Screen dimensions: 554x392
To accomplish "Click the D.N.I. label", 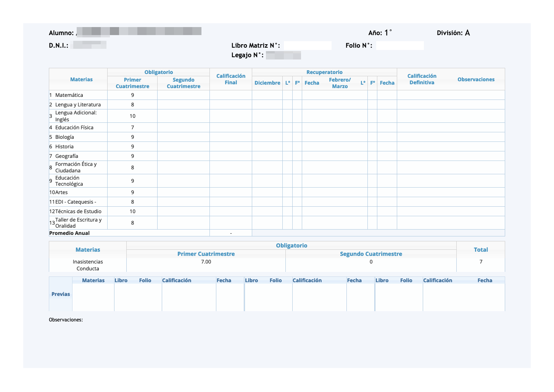I will 58,45.
